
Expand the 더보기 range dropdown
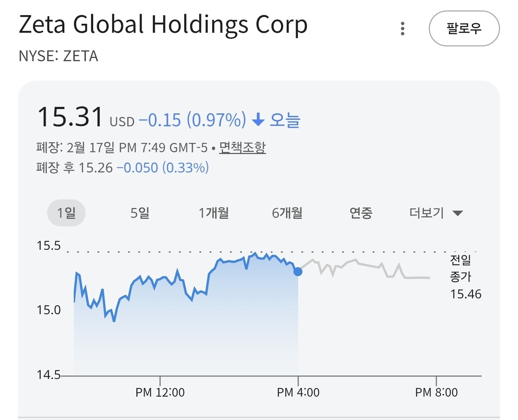click(436, 213)
